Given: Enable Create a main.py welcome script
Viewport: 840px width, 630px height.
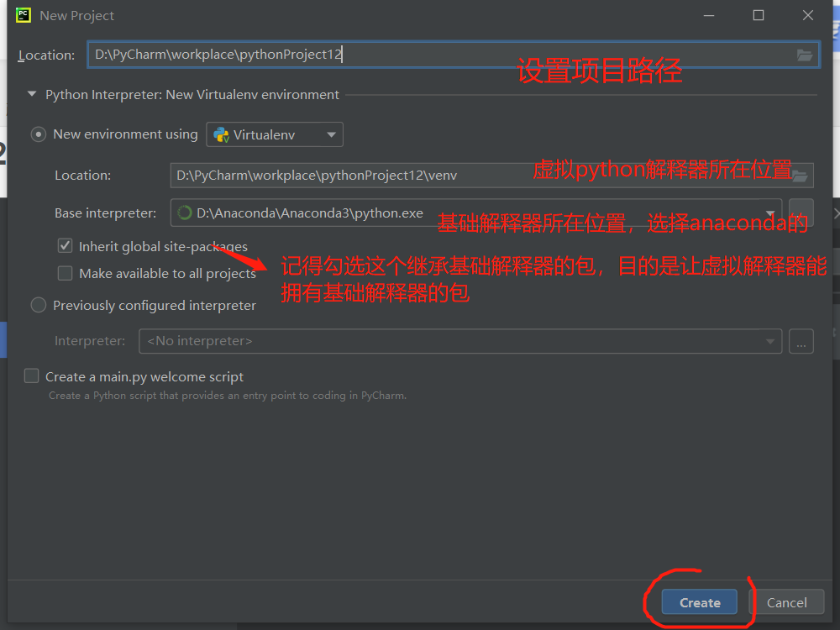Looking at the screenshot, I should point(32,376).
